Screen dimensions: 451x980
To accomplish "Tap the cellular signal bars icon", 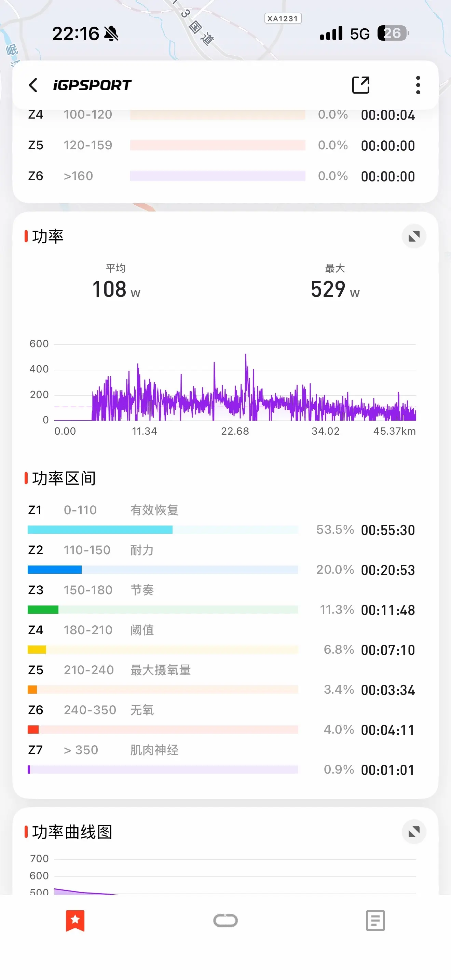I will click(x=331, y=33).
